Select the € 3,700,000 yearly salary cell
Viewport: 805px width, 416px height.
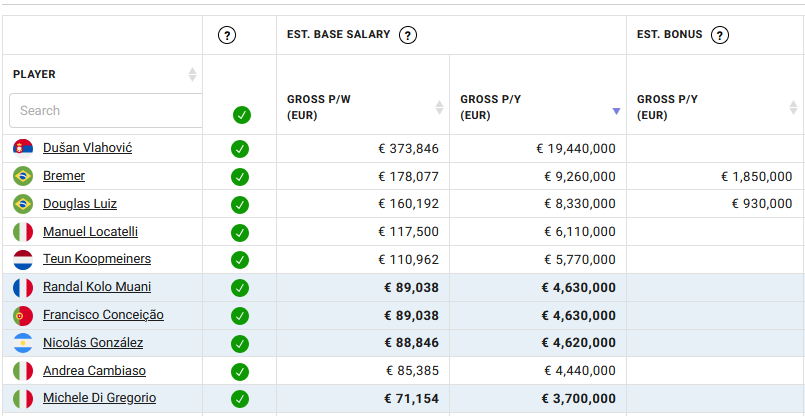(538, 399)
